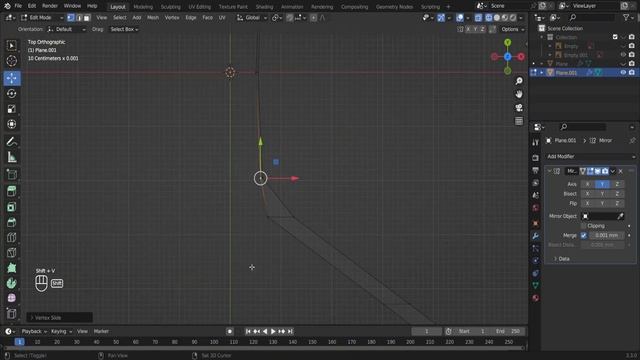This screenshot has width=640, height=360.
Task: Select the Select Box tool
Action: pyautogui.click(x=11, y=45)
